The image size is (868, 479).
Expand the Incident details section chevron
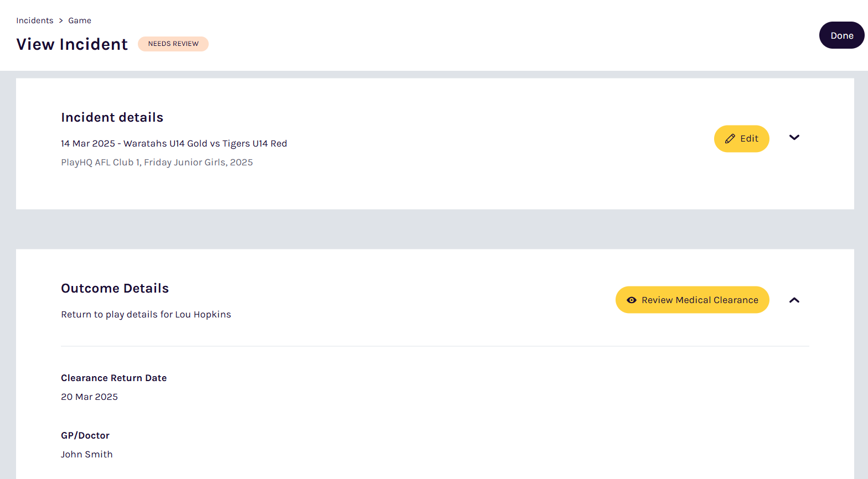pos(794,138)
